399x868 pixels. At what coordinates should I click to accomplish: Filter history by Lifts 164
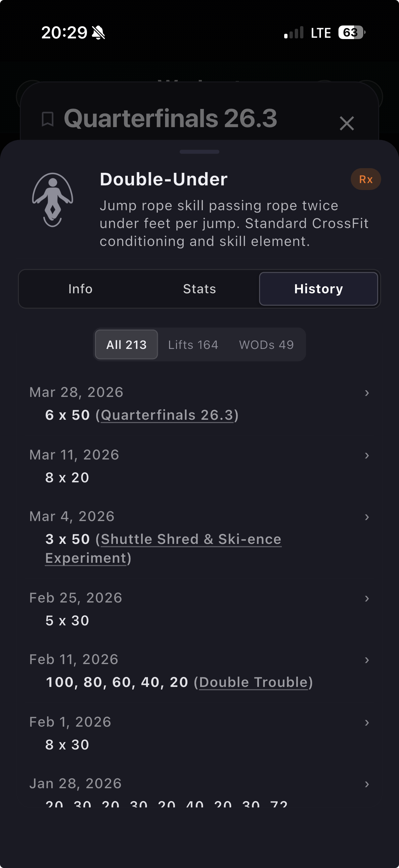tap(193, 345)
